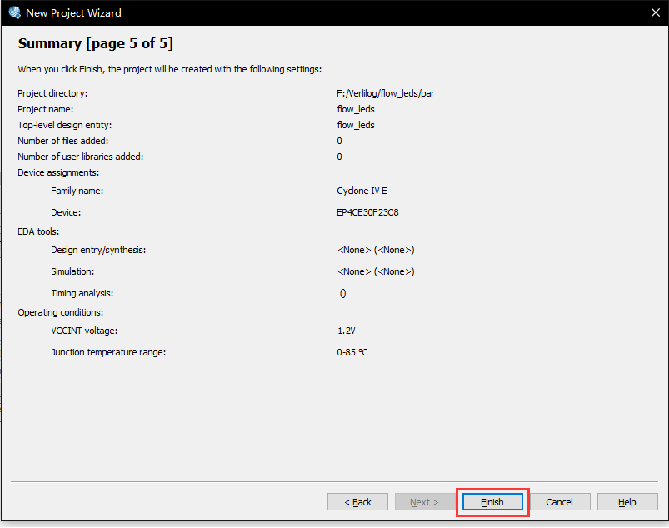Click the Simulation None value
The image size is (669, 528).
tap(375, 272)
